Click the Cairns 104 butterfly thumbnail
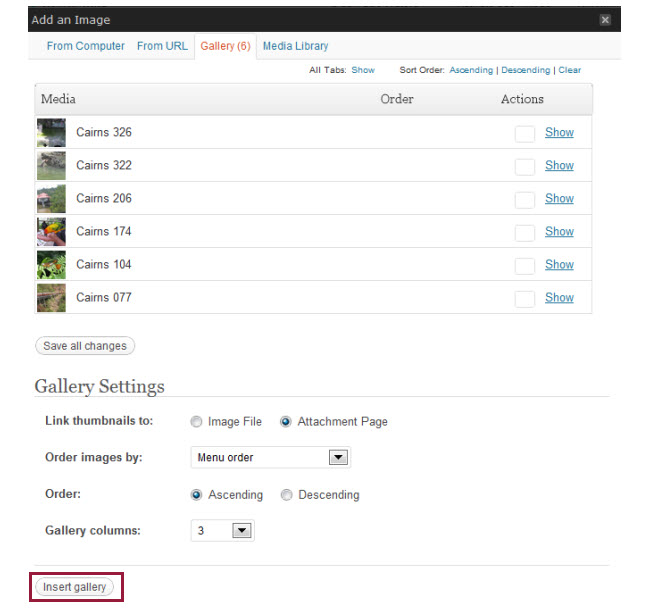 coord(51,265)
